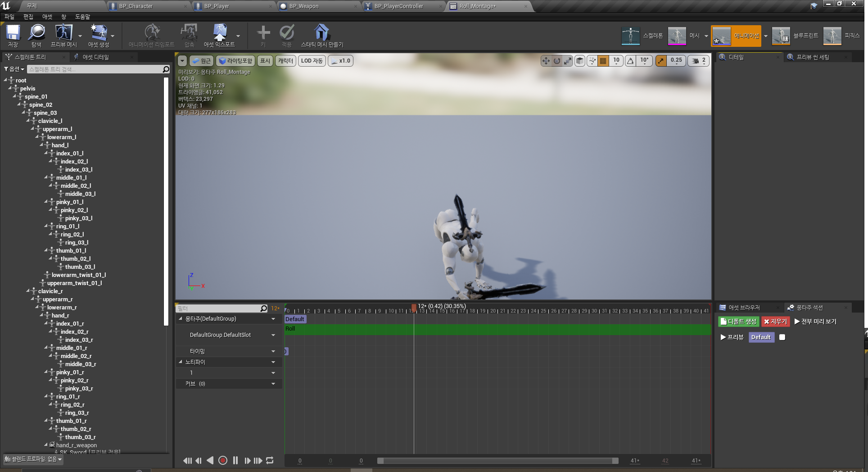Open the 도움말 menu

coord(82,17)
